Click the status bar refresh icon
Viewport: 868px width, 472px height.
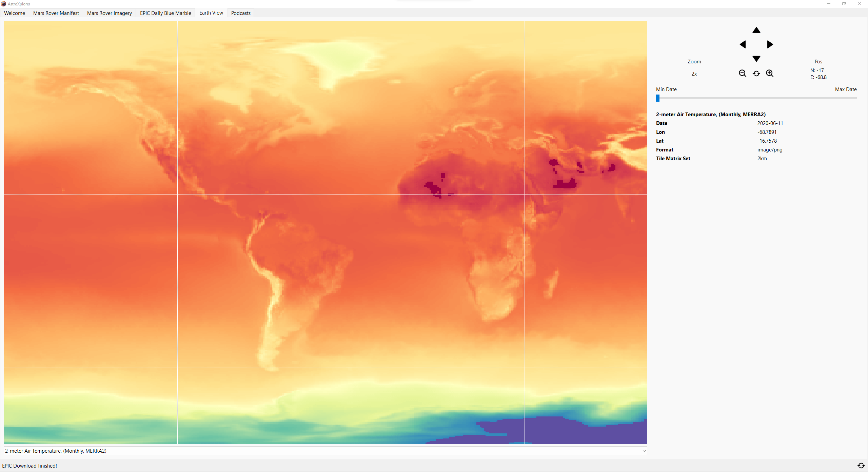coord(861,466)
